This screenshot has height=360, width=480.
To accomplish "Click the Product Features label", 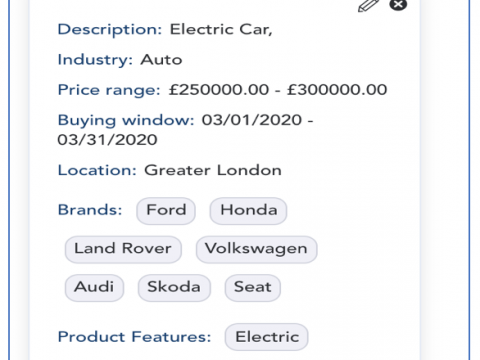I will tap(134, 337).
